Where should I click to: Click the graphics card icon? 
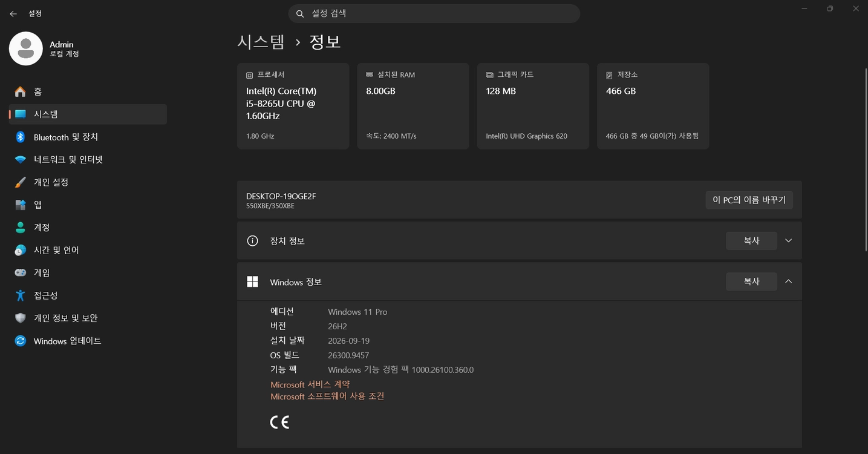click(x=489, y=74)
